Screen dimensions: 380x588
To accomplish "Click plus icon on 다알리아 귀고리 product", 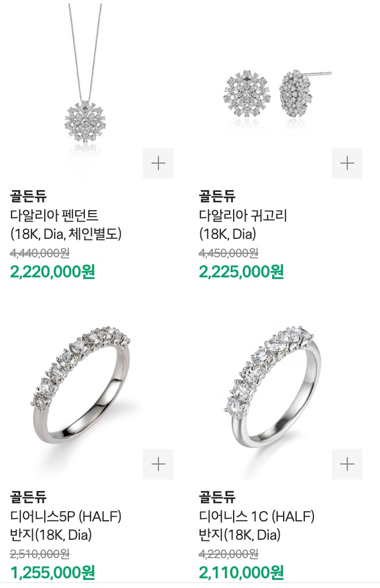I will tap(347, 163).
